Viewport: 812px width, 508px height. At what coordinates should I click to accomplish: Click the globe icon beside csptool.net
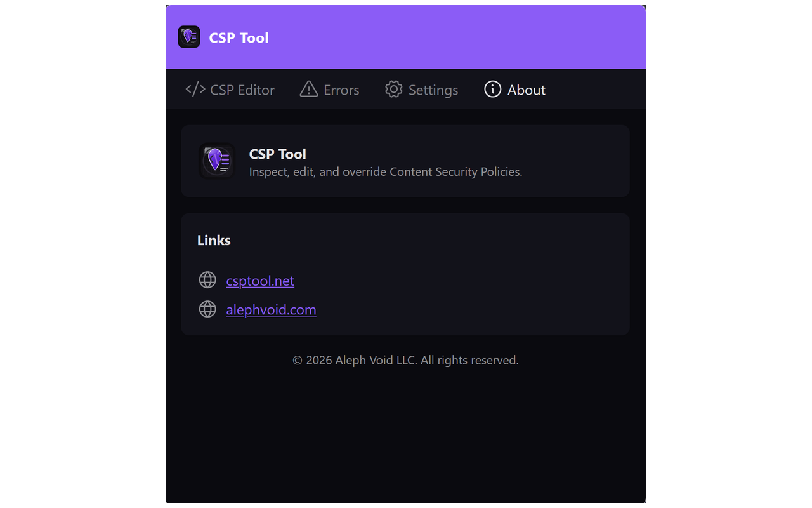207,279
